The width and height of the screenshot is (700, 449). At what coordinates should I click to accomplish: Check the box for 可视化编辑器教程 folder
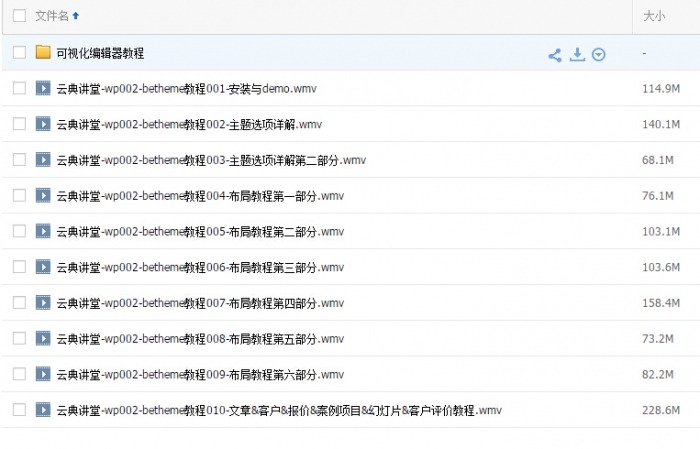19,52
